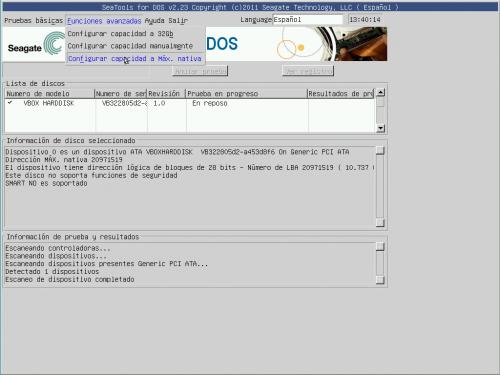This screenshot has width=500, height=375.
Task: Click the disabled Ver registro button
Action: (x=308, y=71)
